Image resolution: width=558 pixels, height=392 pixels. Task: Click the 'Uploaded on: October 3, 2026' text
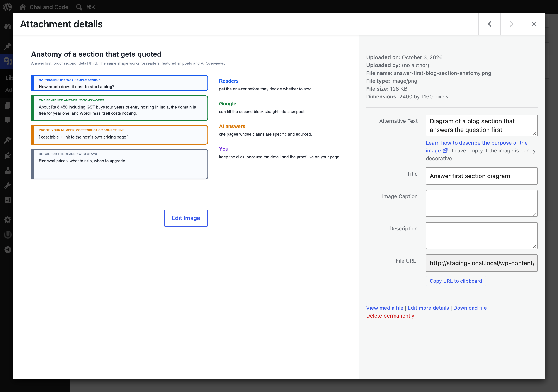[x=404, y=57]
